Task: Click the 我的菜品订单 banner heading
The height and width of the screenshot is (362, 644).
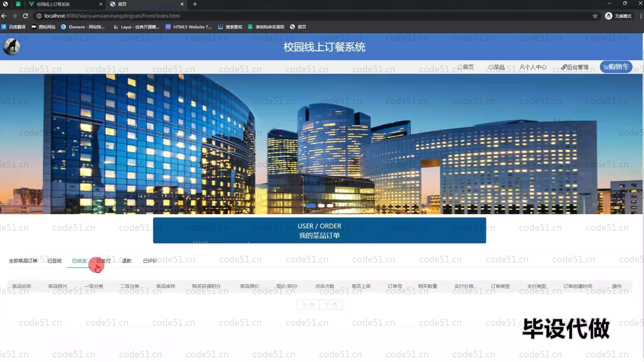Action: [x=319, y=236]
